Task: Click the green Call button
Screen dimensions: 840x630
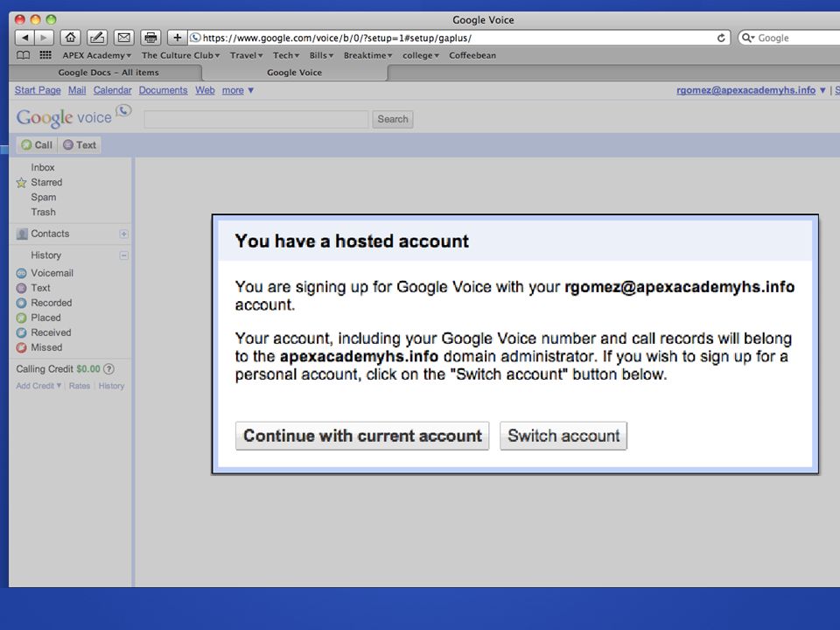Action: click(x=37, y=145)
